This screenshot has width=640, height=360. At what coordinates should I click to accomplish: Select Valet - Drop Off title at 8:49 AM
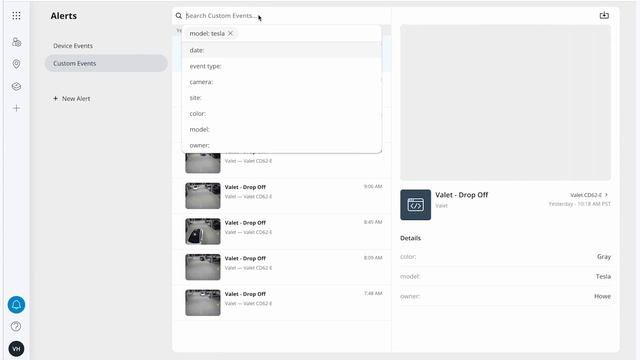tap(245, 223)
